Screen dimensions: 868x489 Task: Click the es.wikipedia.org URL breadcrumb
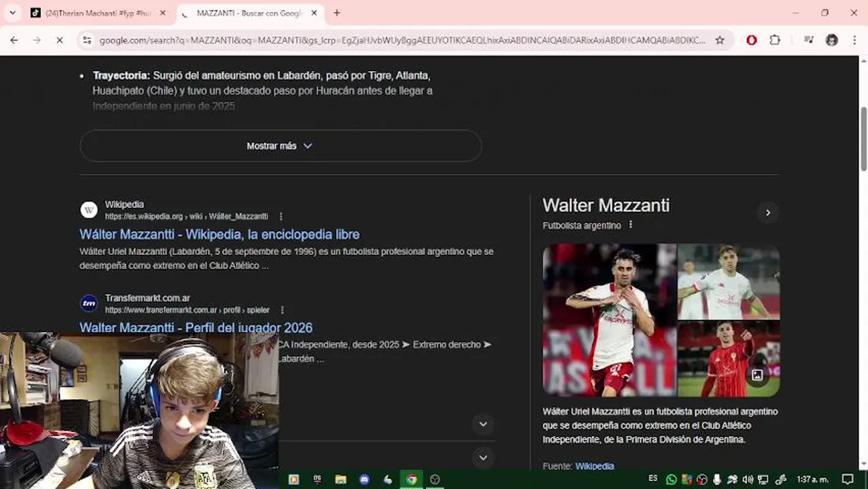186,217
